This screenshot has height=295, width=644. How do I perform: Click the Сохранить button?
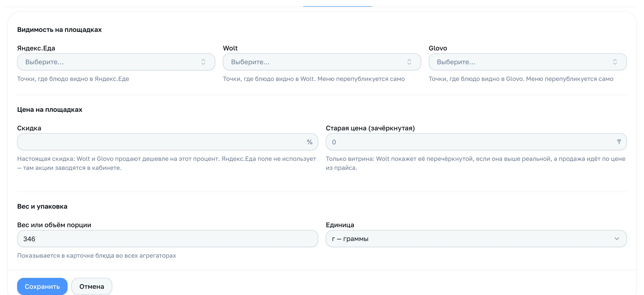[x=42, y=286]
